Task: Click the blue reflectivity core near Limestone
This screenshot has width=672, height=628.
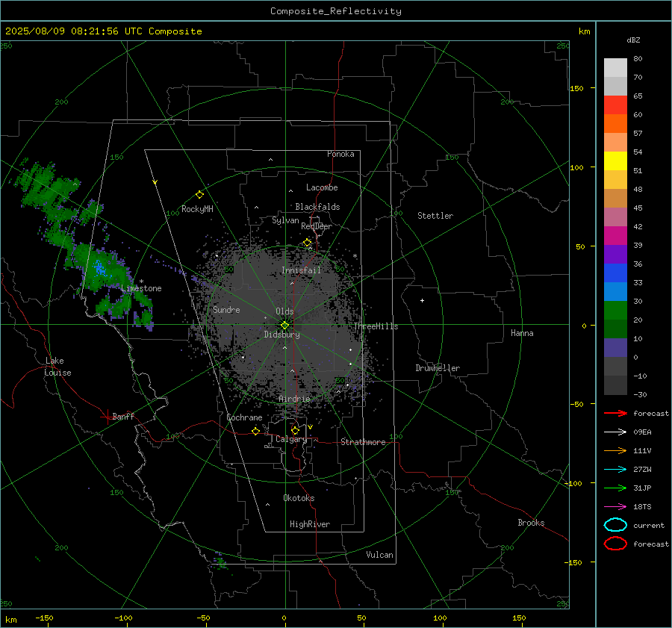Action: 99,268
